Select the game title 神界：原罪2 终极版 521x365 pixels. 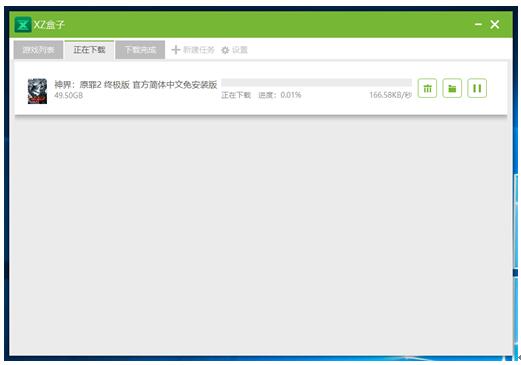point(92,85)
